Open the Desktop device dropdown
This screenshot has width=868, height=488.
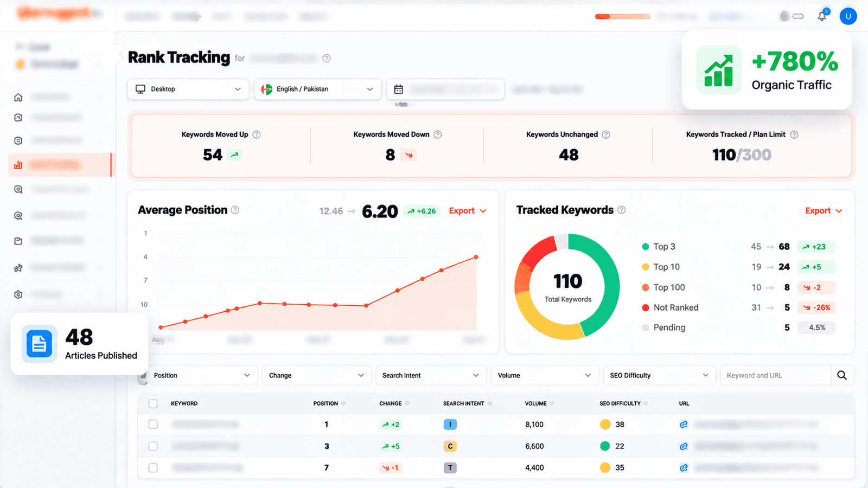[188, 89]
